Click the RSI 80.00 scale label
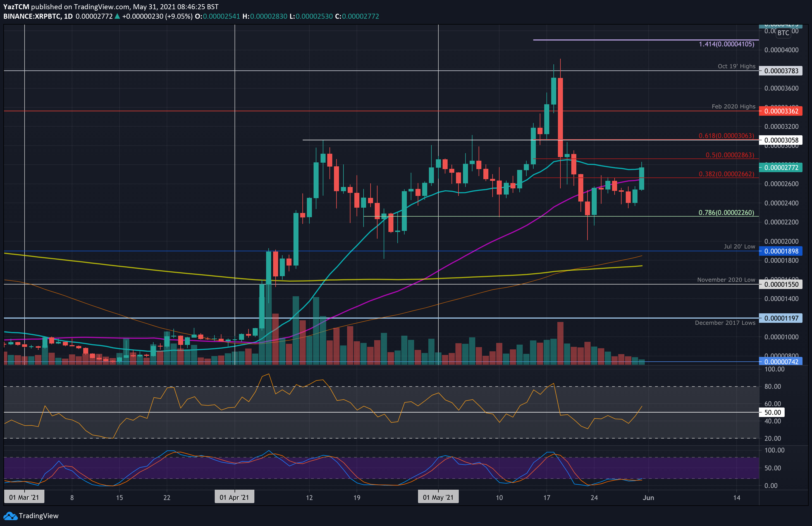812x526 pixels. point(772,386)
